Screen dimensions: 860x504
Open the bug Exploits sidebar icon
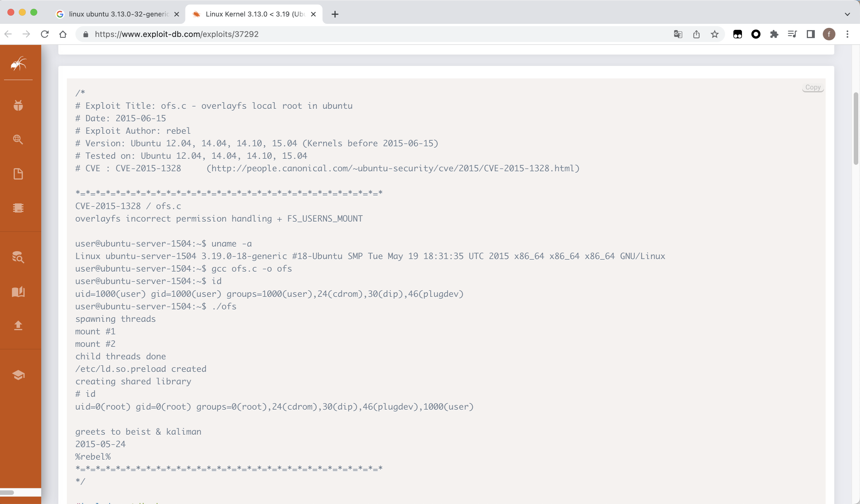[18, 105]
